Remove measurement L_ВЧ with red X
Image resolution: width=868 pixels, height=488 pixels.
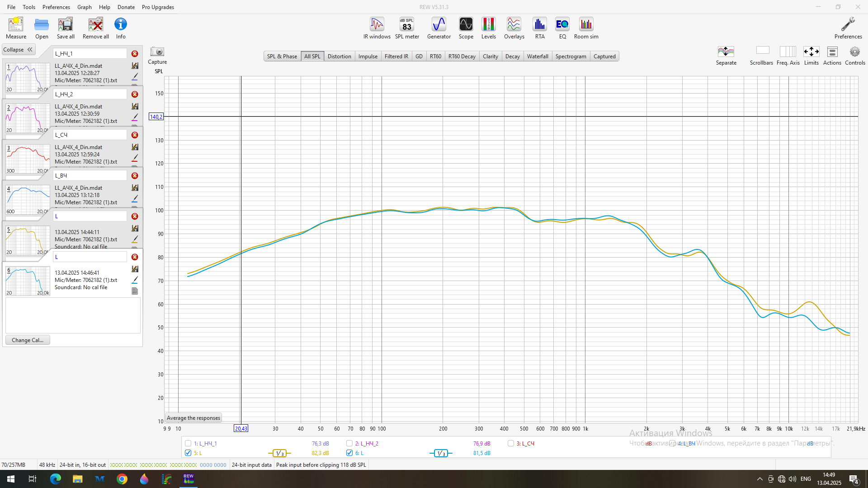pyautogui.click(x=135, y=176)
